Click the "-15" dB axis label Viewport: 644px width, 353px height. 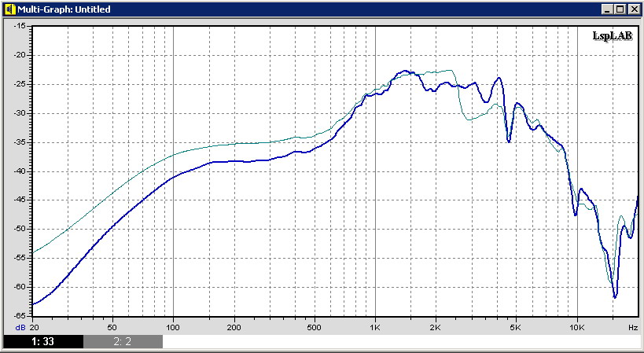(x=20, y=26)
